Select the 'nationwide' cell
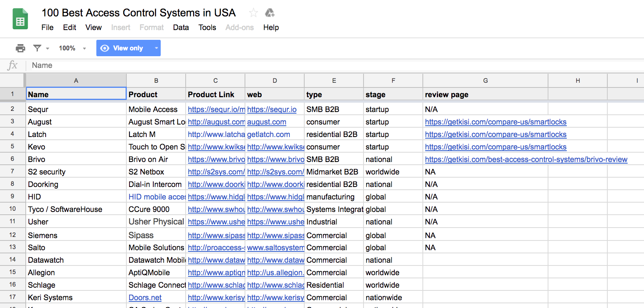Screen dimensions: 644x308 393,297
